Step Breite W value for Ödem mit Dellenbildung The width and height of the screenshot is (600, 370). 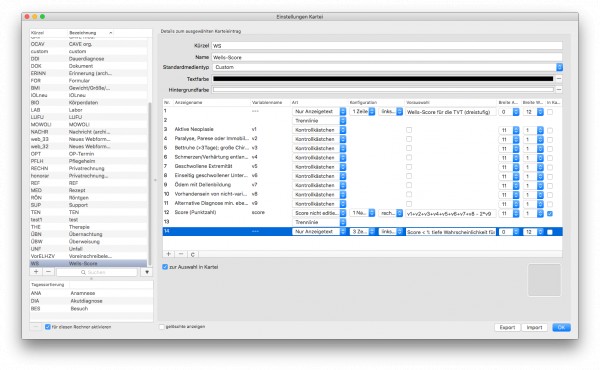[540, 186]
